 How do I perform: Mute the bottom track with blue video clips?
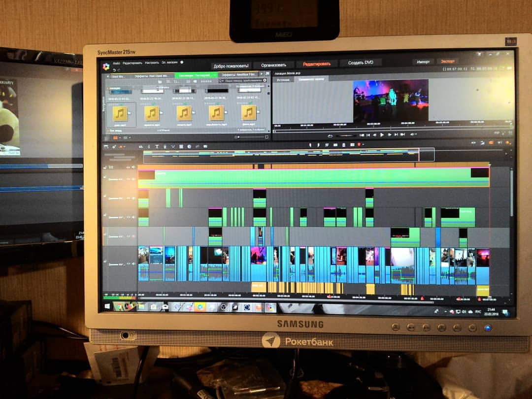[x=133, y=264]
